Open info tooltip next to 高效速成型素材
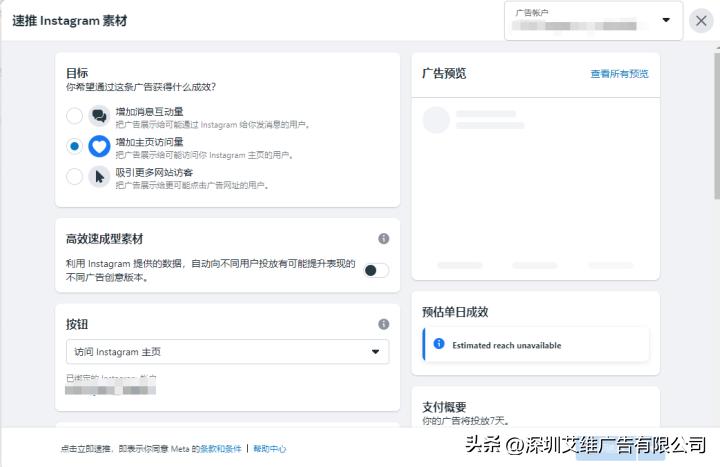The image size is (720, 467). (x=383, y=238)
